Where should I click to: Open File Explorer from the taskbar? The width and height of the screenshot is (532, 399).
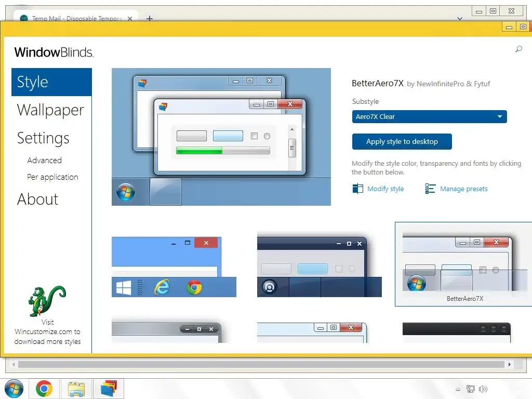click(x=76, y=389)
